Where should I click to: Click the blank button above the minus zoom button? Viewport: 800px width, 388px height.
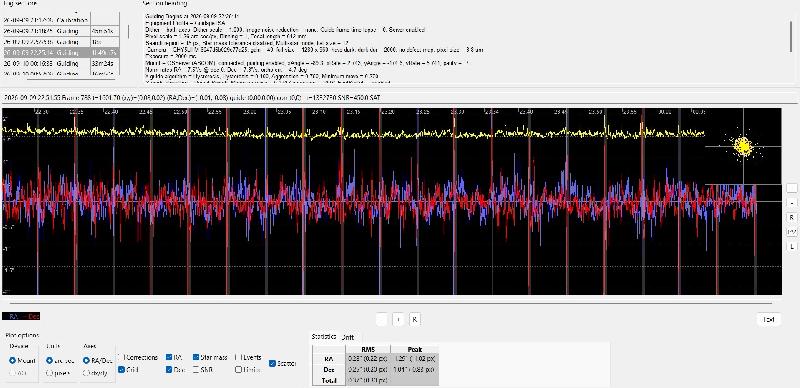coord(791,188)
